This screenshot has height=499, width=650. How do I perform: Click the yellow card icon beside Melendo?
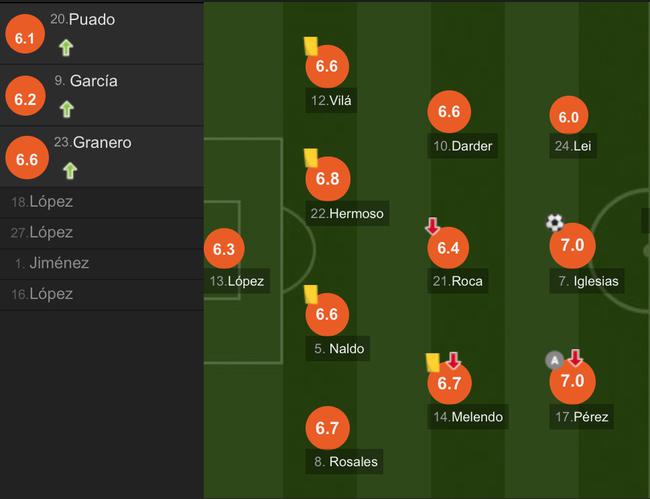point(433,362)
